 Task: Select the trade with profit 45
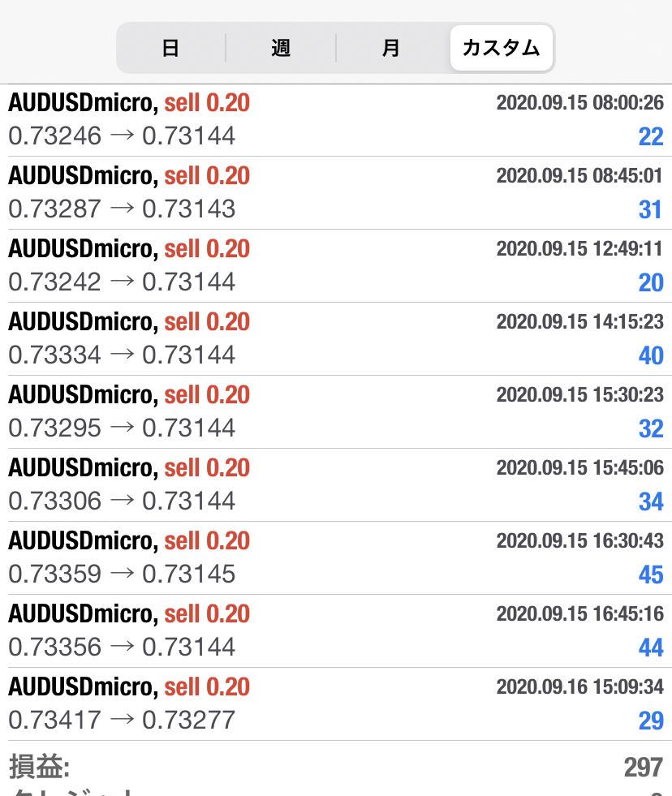click(x=335, y=558)
